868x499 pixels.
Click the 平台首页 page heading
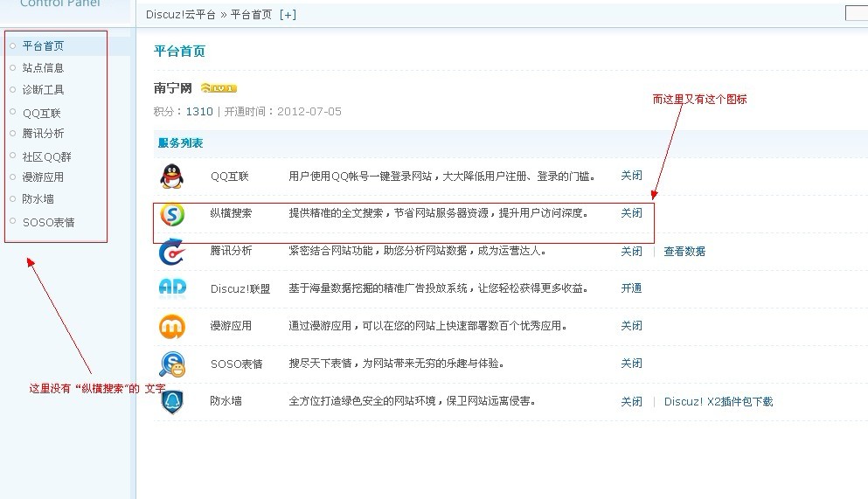[179, 52]
